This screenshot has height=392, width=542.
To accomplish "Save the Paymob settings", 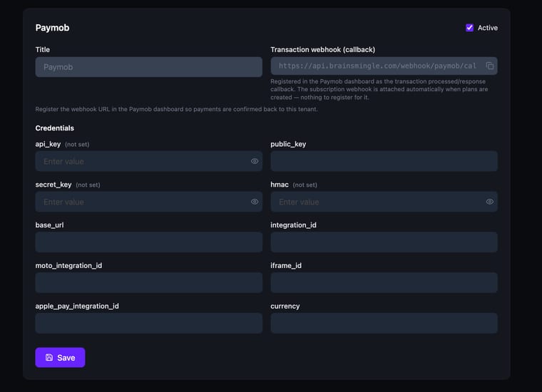I will point(60,358).
